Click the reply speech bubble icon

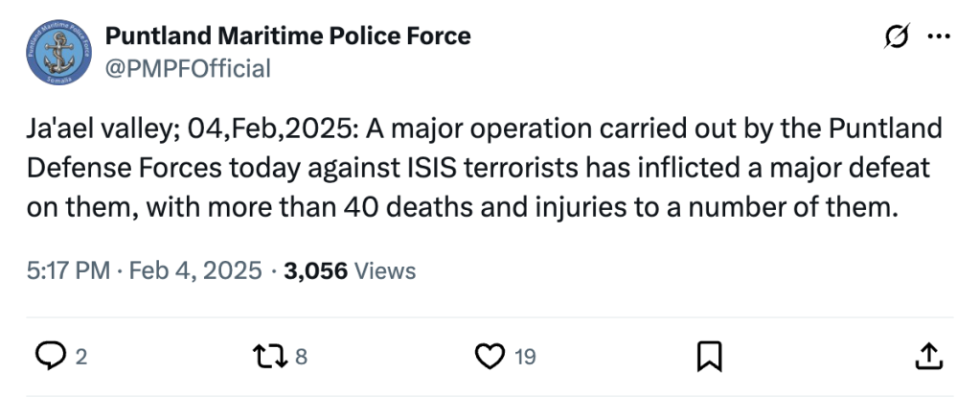(x=49, y=357)
